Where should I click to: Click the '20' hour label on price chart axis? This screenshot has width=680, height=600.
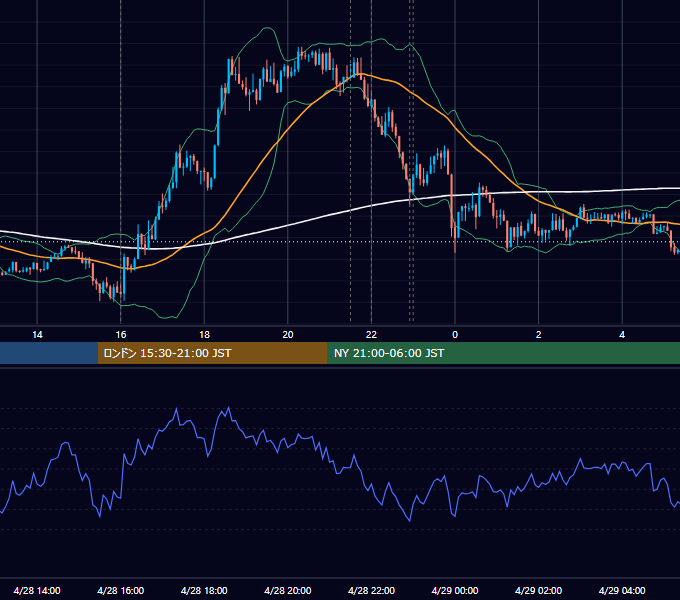[288, 335]
